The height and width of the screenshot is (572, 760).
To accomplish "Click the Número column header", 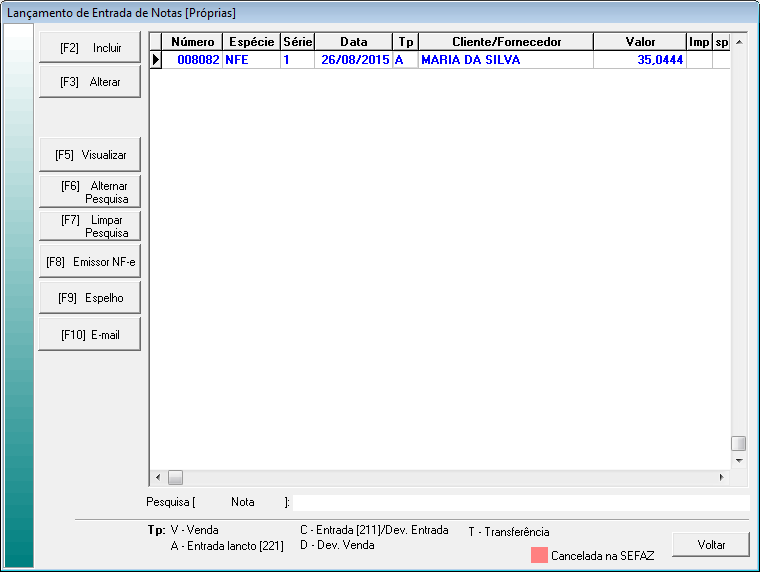I will tap(193, 42).
